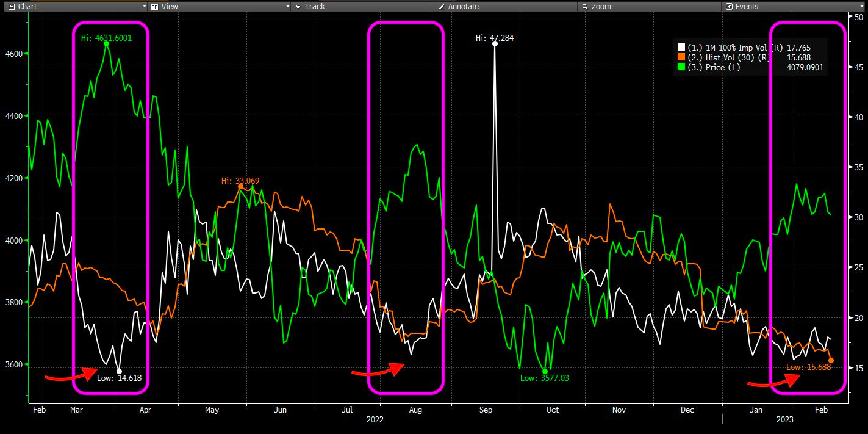
Task: Click the Low 3577.03 price marker
Action: tap(545, 371)
